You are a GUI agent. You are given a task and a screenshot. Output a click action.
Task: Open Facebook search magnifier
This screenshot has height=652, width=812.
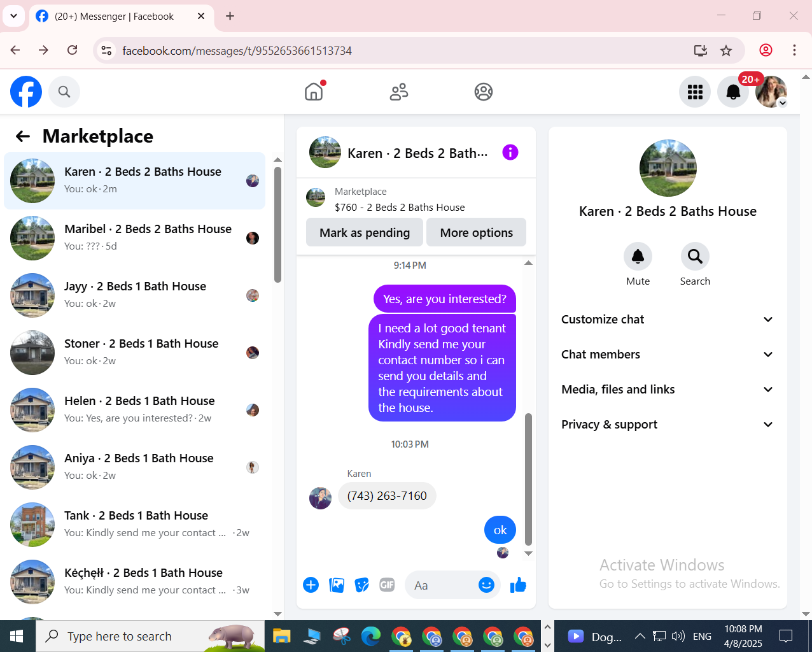64,92
